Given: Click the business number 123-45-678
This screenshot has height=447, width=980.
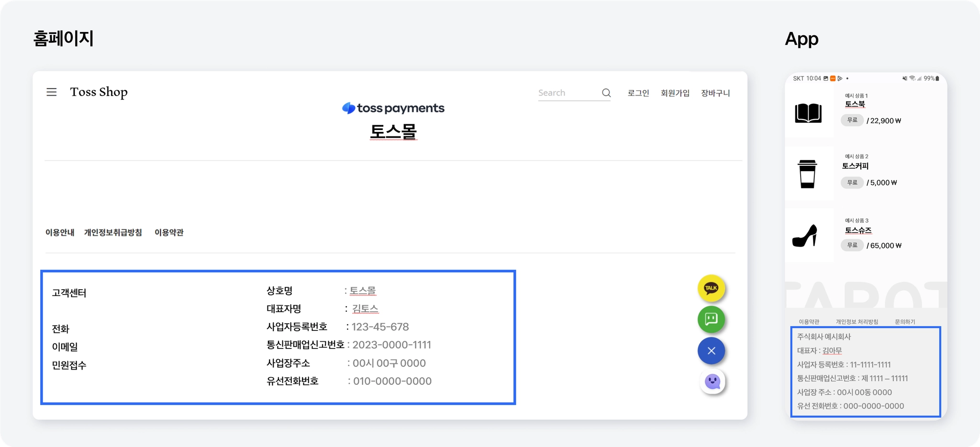Looking at the screenshot, I should pos(380,327).
